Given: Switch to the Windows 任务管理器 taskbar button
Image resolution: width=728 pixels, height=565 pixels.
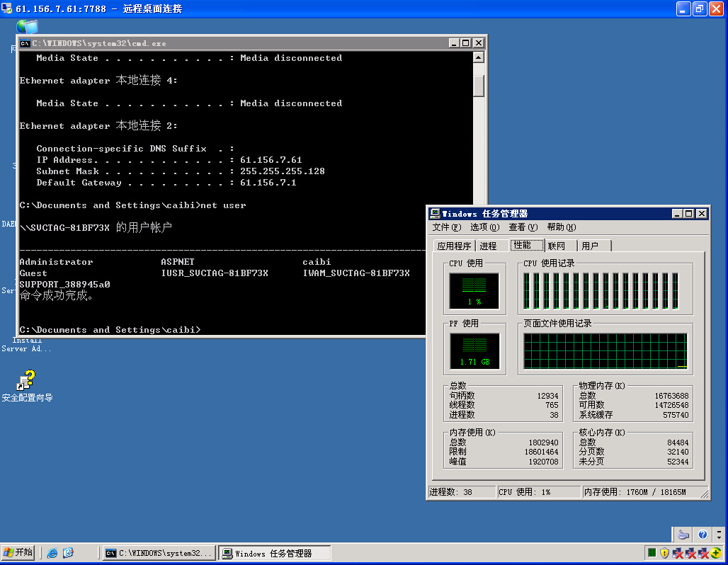Looking at the screenshot, I should tap(274, 553).
